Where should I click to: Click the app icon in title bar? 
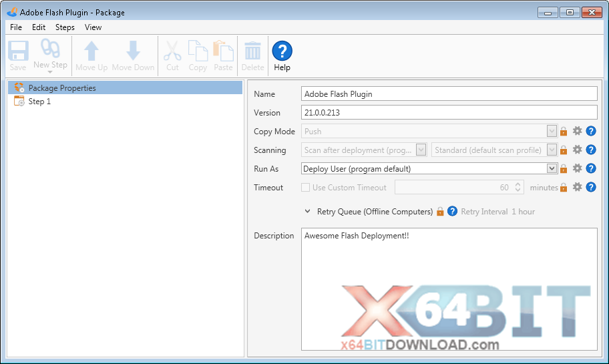12,12
